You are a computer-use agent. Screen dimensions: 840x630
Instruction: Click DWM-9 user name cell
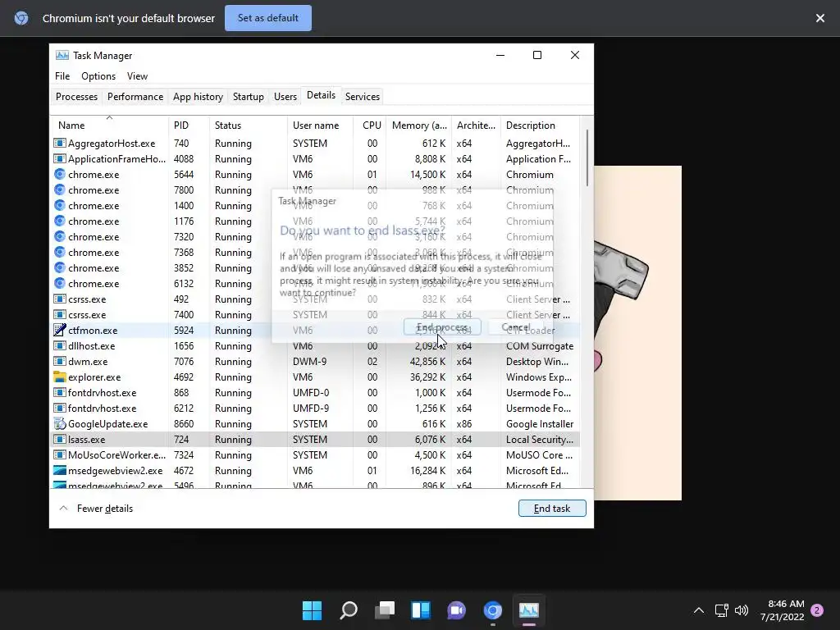pyautogui.click(x=309, y=361)
